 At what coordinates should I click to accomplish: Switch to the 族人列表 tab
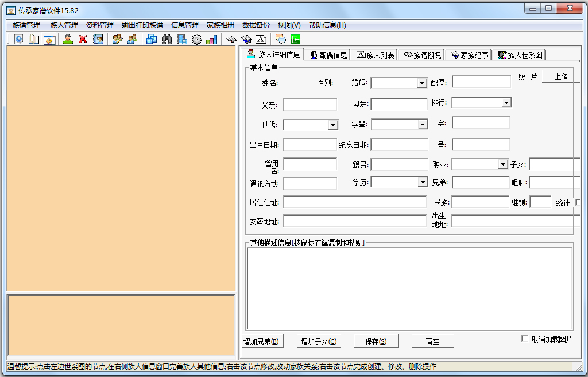point(376,55)
